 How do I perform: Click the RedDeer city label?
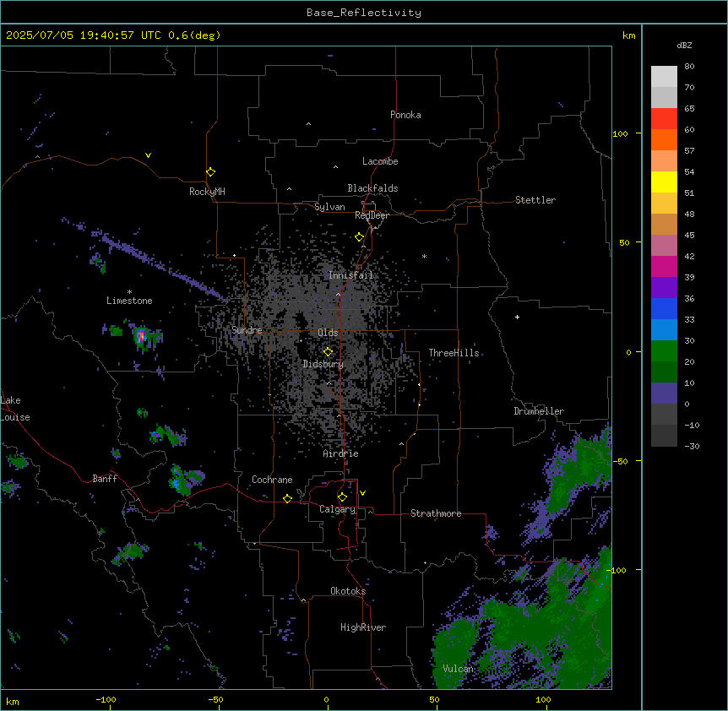(372, 215)
